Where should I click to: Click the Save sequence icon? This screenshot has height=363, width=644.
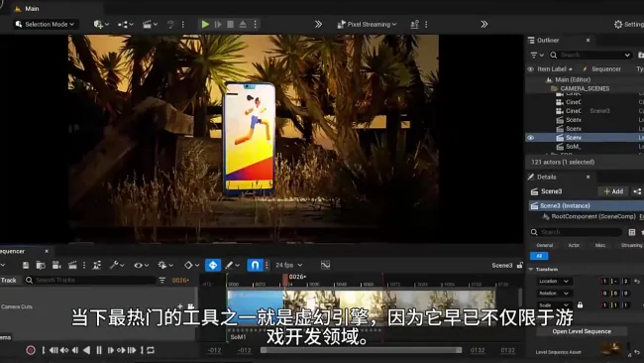click(26, 265)
